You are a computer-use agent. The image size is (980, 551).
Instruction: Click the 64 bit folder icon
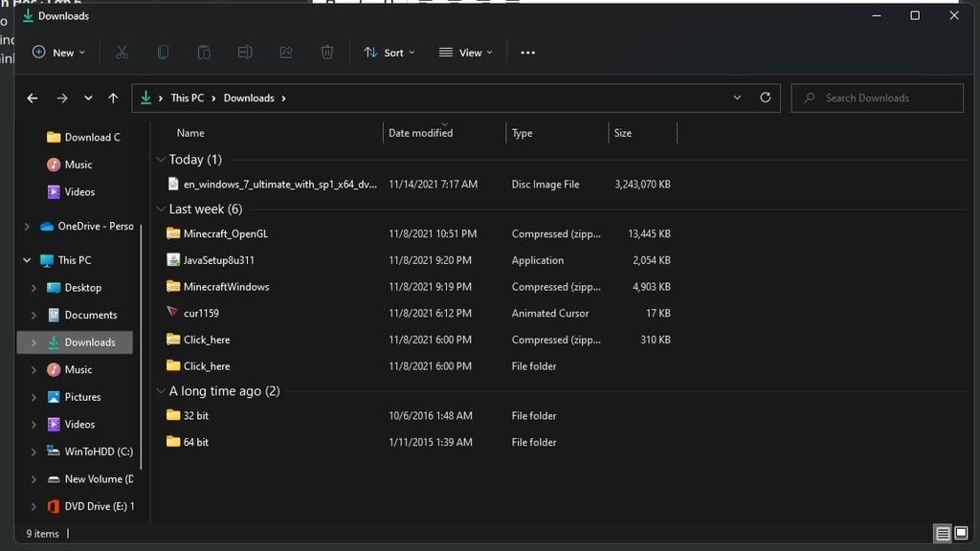[173, 442]
